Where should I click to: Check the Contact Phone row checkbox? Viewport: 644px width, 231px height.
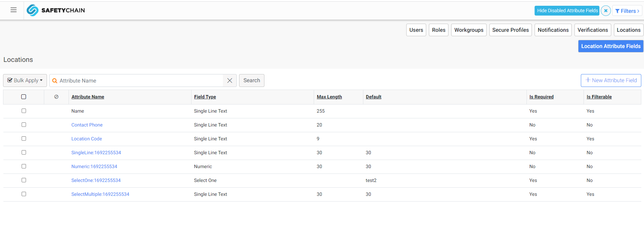pyautogui.click(x=24, y=125)
